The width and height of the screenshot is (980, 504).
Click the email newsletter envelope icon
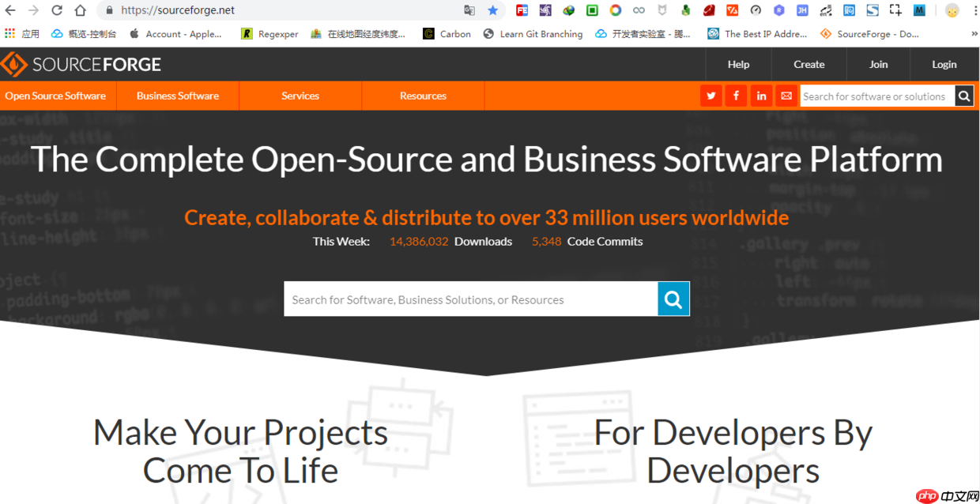click(786, 96)
